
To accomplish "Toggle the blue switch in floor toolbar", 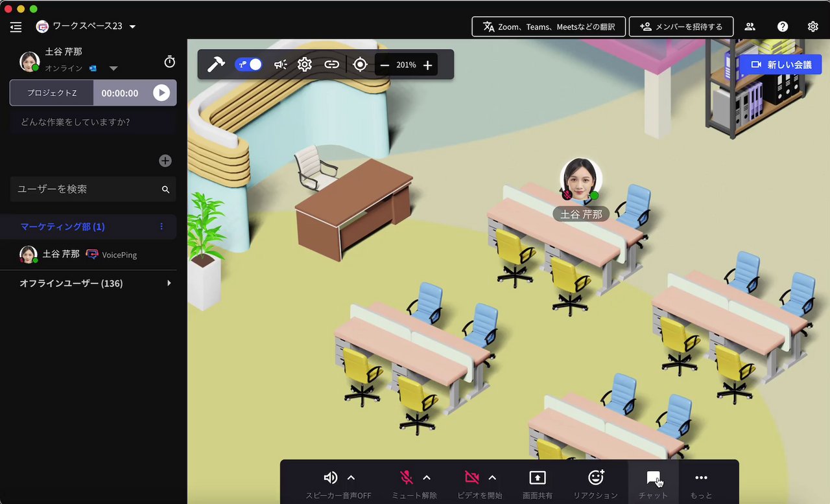I will [x=248, y=65].
